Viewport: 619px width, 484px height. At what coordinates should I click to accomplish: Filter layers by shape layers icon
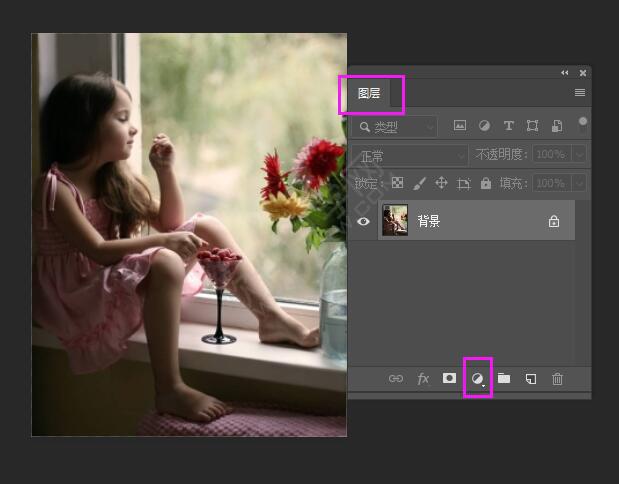coord(532,126)
